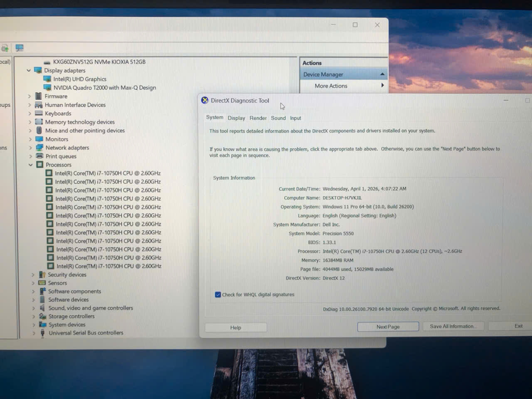
Task: Expand the Monitors tree node
Action: [x=30, y=139]
